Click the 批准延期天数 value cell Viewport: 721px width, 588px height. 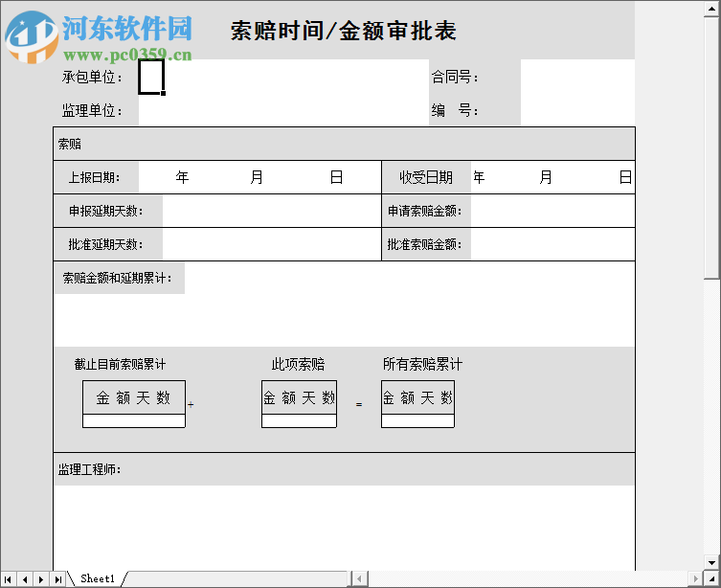(x=272, y=244)
